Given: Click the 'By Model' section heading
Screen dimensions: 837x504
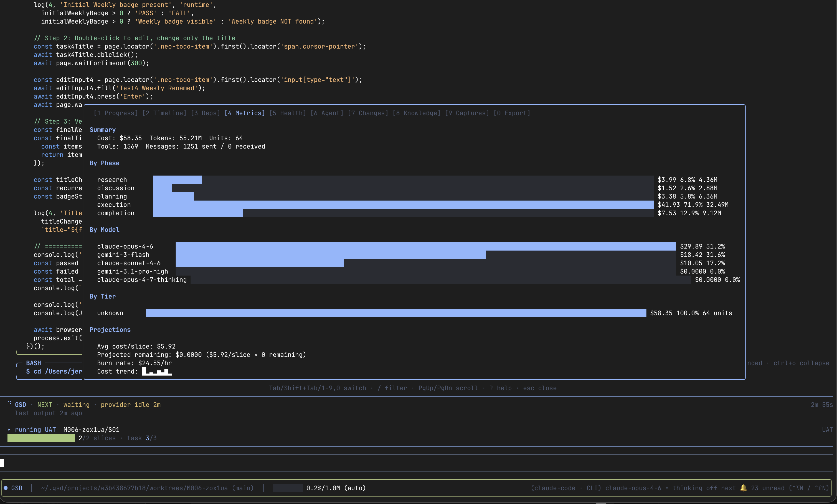Looking at the screenshot, I should coord(105,230).
